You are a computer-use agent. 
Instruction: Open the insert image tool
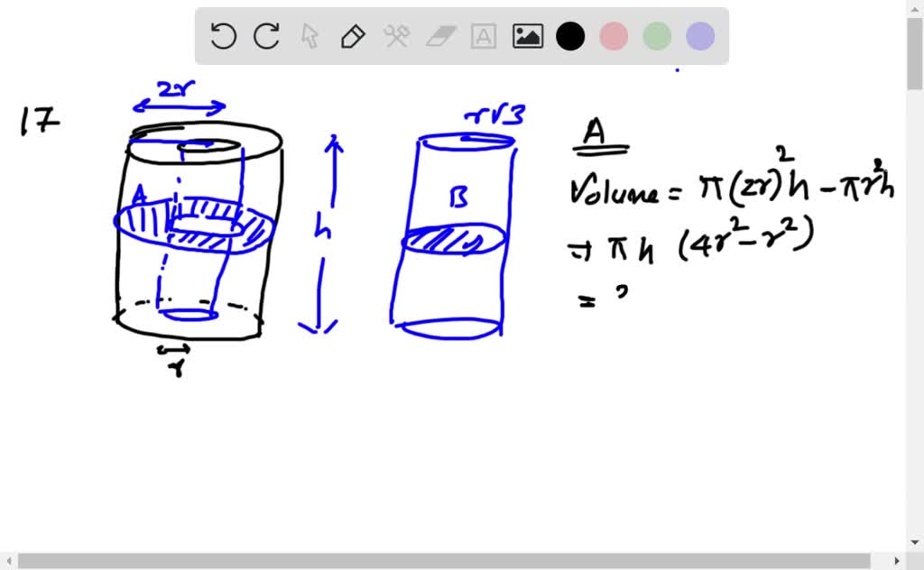(x=527, y=36)
